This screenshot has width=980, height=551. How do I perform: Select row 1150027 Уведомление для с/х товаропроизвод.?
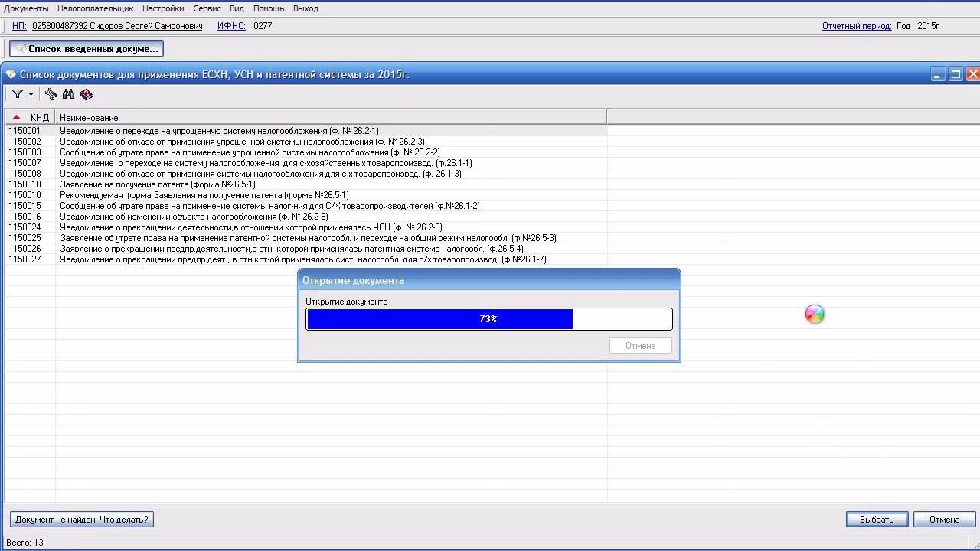click(306, 259)
